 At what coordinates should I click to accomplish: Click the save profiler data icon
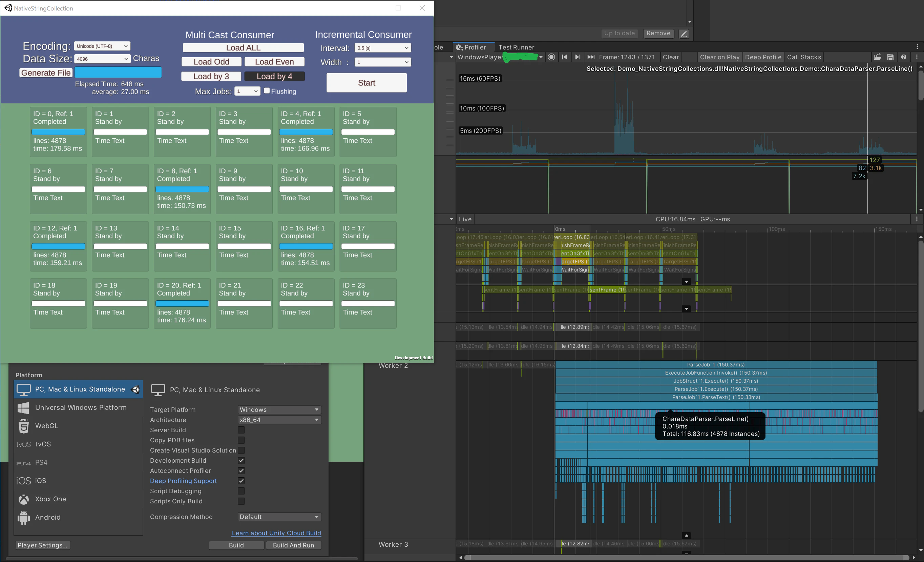coord(890,57)
